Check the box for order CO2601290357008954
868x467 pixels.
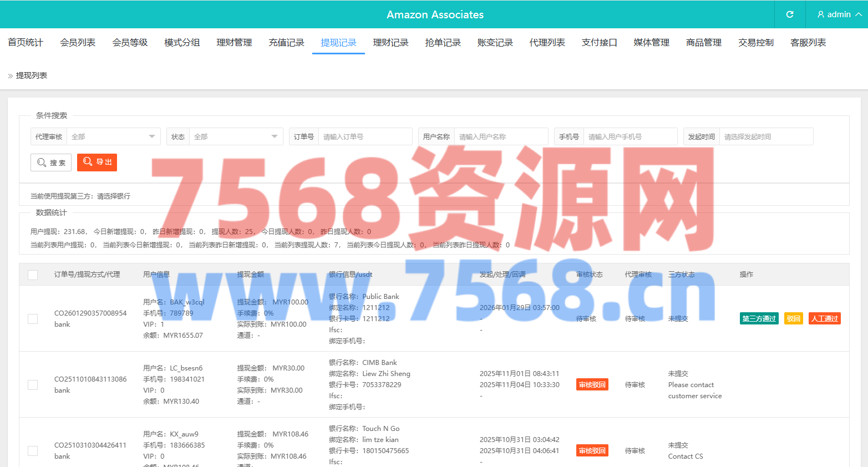tap(33, 319)
